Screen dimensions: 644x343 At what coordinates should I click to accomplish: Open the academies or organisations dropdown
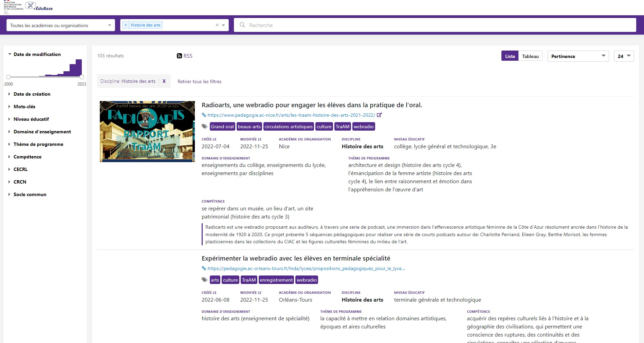61,25
